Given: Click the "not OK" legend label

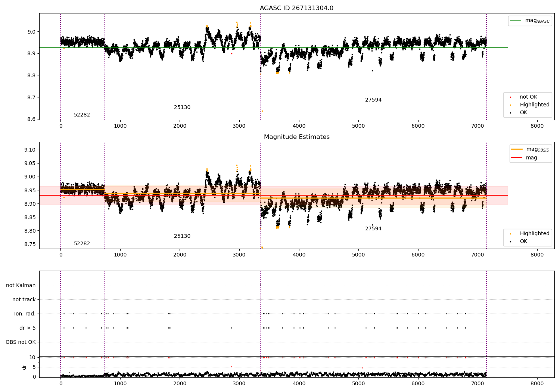Looking at the screenshot, I should pyautogui.click(x=528, y=97).
